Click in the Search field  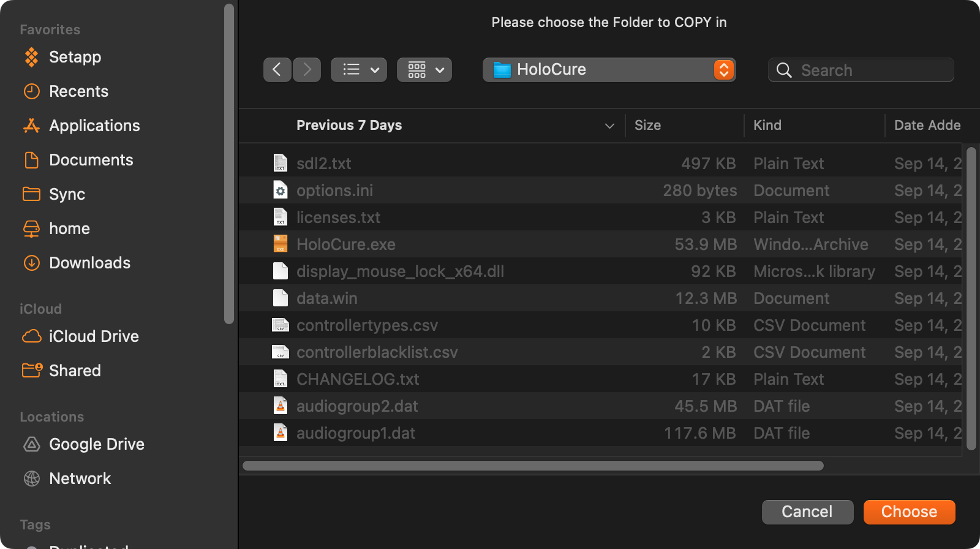(x=861, y=70)
